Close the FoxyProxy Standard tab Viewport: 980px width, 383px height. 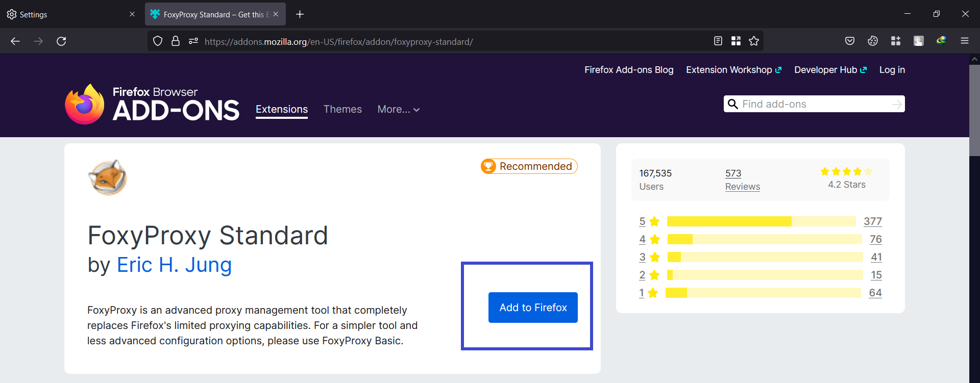click(x=276, y=14)
